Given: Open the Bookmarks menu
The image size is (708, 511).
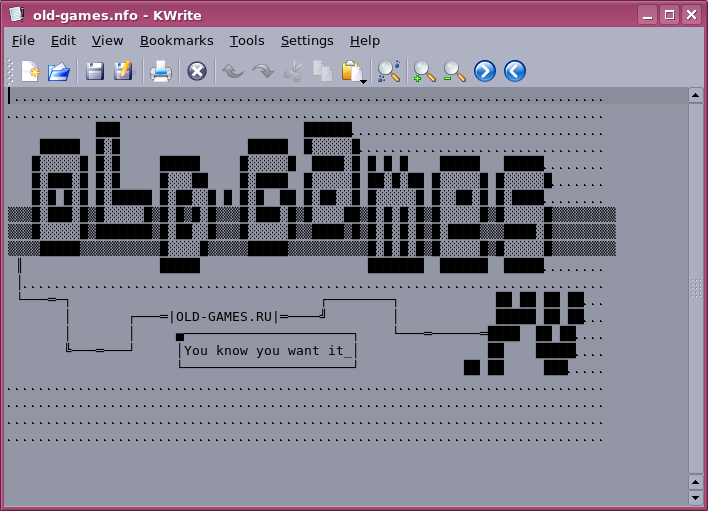Looking at the screenshot, I should click(177, 41).
